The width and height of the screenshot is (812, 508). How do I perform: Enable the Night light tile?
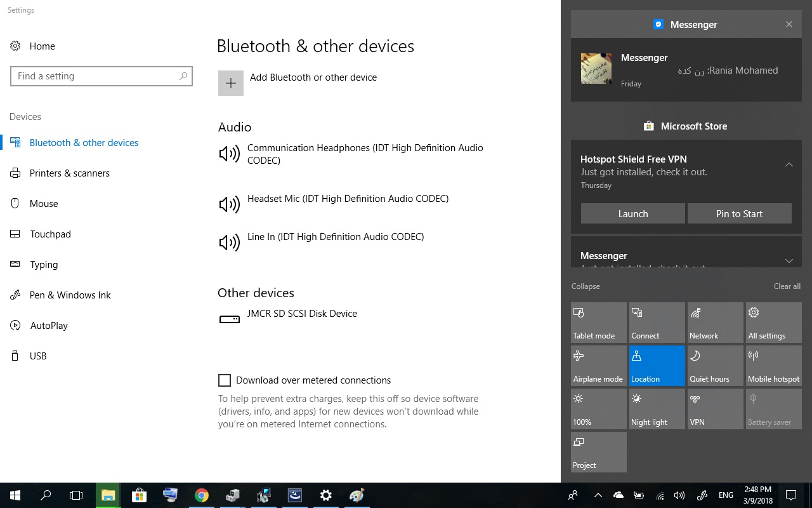657,409
